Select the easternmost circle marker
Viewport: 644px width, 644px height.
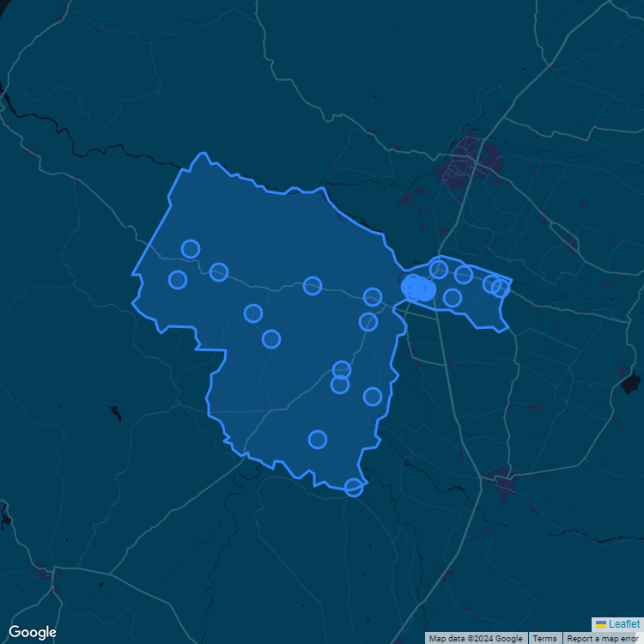pos(501,288)
